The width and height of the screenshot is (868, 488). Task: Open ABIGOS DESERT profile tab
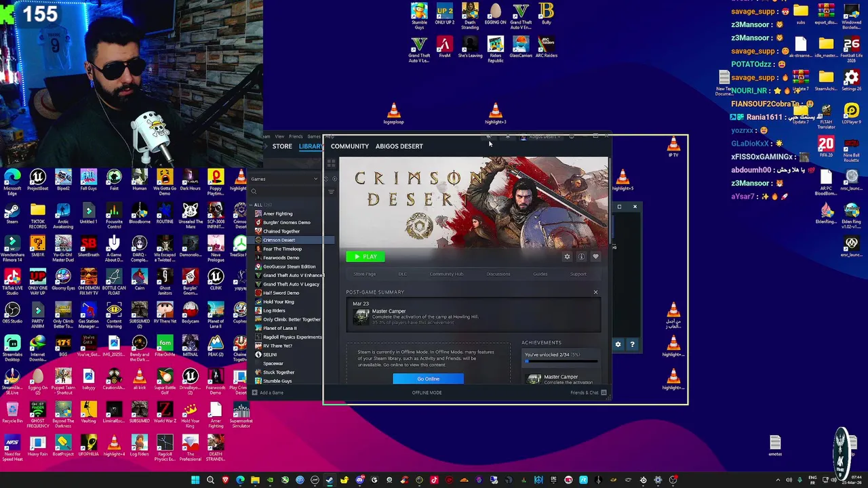point(399,146)
